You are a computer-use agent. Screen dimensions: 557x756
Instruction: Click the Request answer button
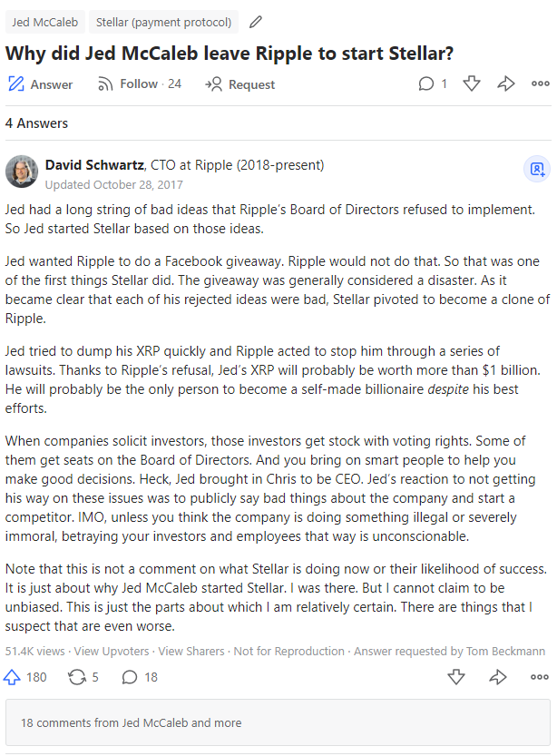[240, 84]
